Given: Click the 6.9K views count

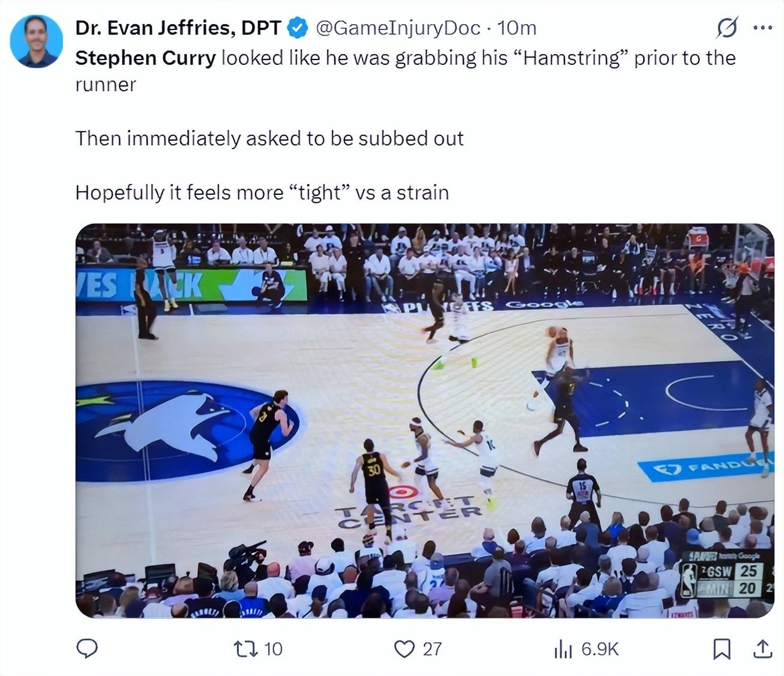Looking at the screenshot, I should (x=599, y=648).
